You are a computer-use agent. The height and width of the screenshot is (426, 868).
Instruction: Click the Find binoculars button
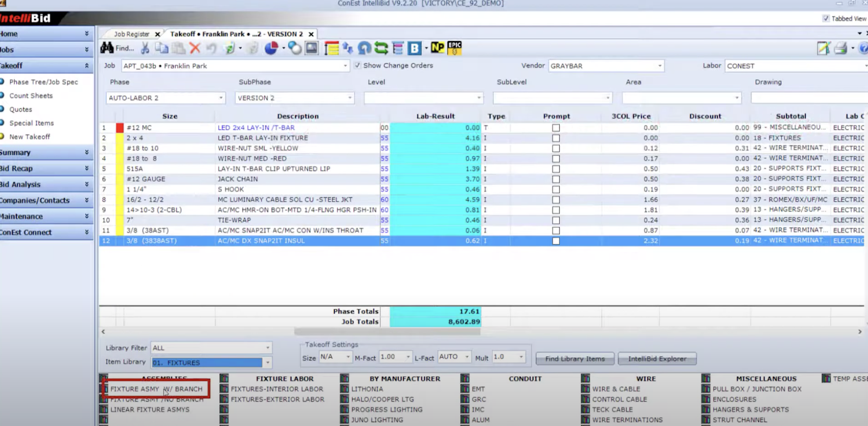117,48
